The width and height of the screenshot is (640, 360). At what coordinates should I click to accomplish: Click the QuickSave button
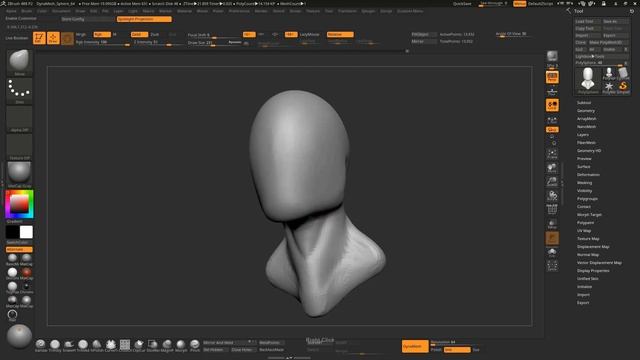[462, 4]
